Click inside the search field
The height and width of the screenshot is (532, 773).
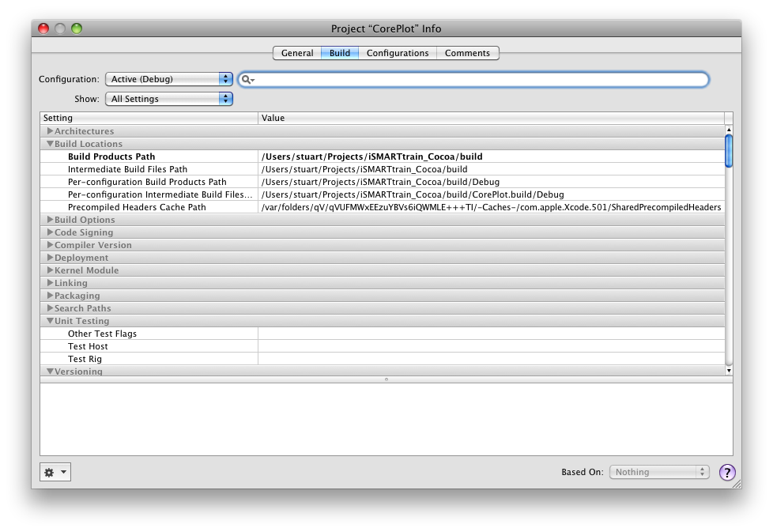coord(474,79)
